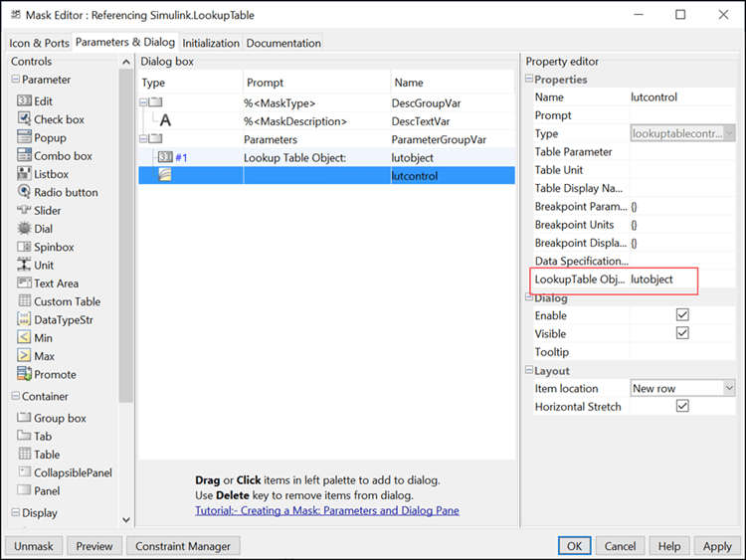Click the Preview button
Viewport: 746px width, 560px height.
[94, 546]
